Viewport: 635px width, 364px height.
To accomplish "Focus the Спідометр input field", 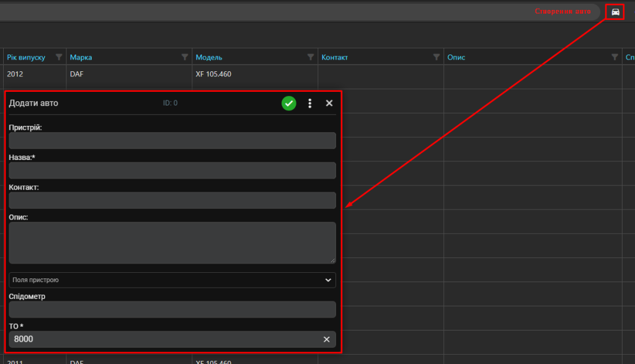I will 172,309.
